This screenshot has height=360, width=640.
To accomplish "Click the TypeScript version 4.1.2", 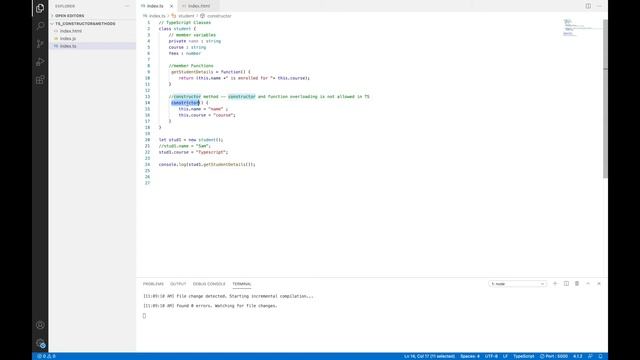I will tap(578, 356).
